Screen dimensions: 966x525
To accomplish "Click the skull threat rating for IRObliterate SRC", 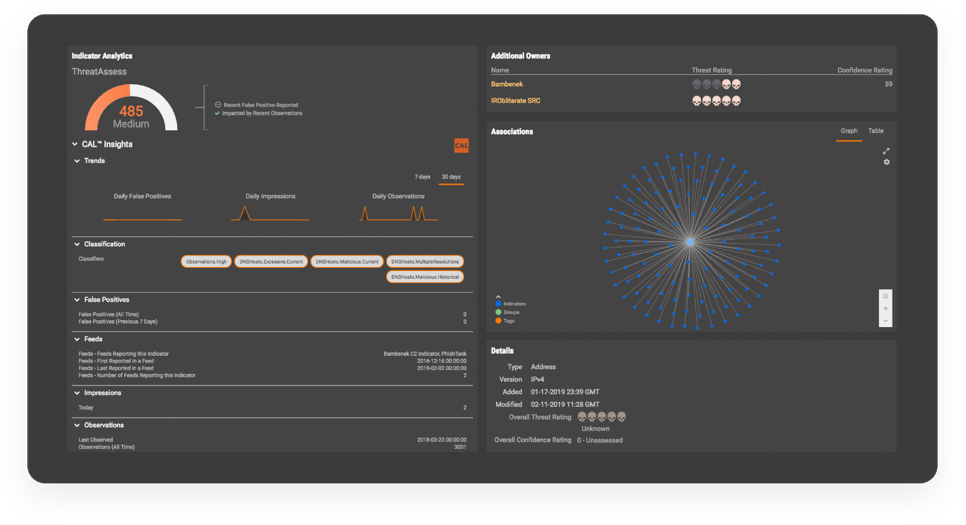I will (716, 100).
